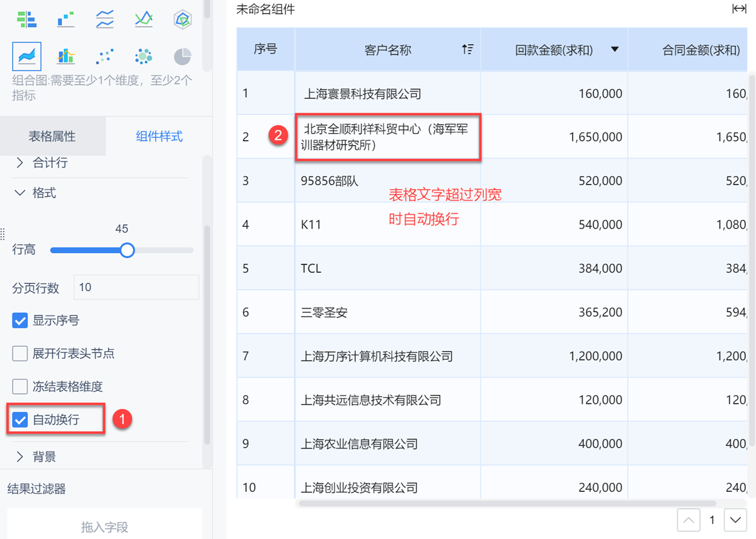Switch to the 表格属性 tab
This screenshot has height=539, width=756.
[x=52, y=136]
